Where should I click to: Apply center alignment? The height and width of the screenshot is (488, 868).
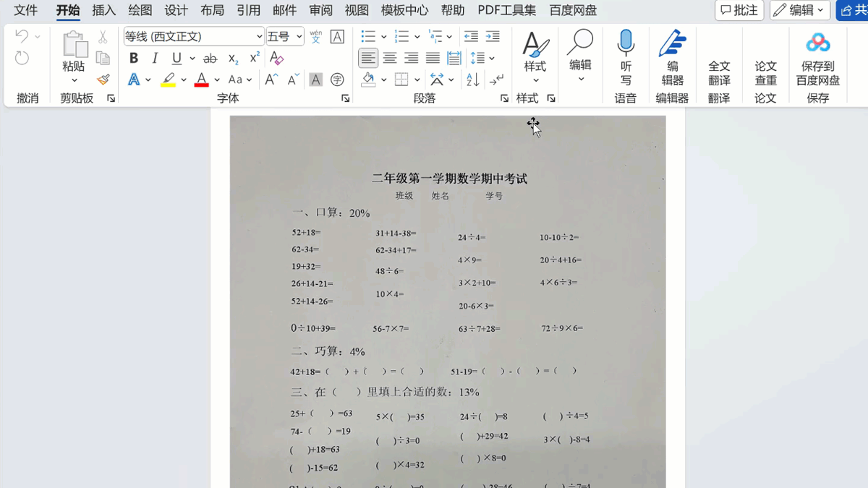[x=390, y=59]
